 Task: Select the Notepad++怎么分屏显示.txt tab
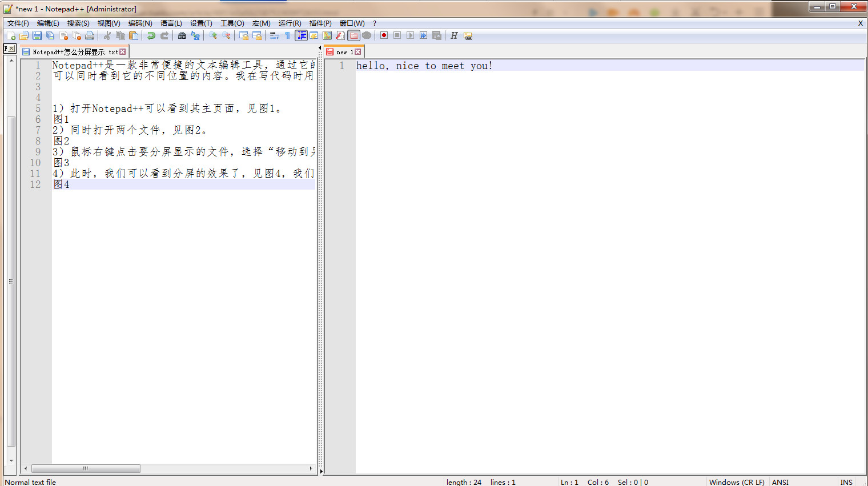click(75, 52)
